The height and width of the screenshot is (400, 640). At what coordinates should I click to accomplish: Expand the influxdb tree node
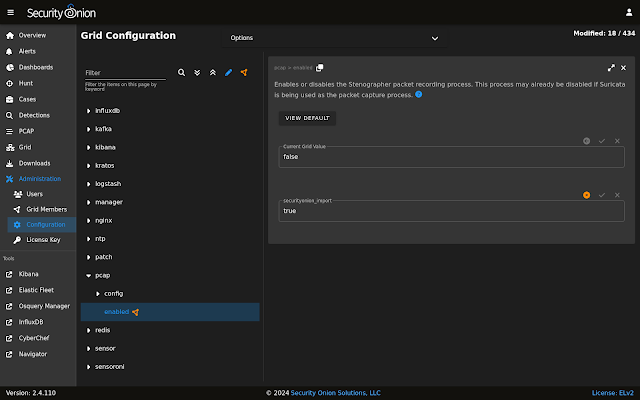pyautogui.click(x=89, y=111)
